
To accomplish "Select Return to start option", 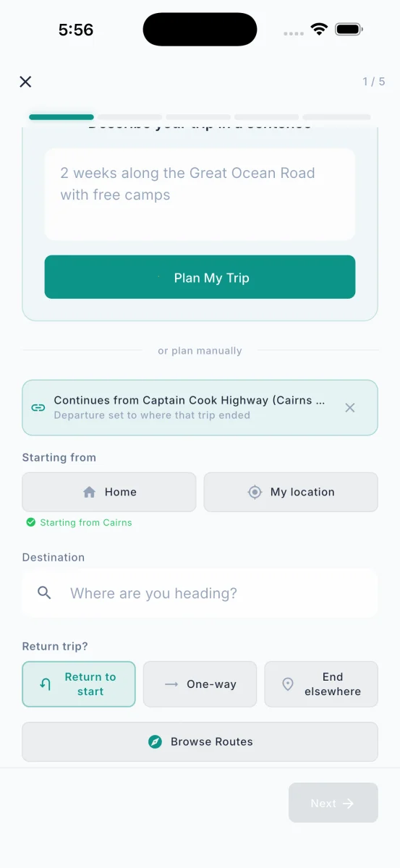I will (x=79, y=684).
